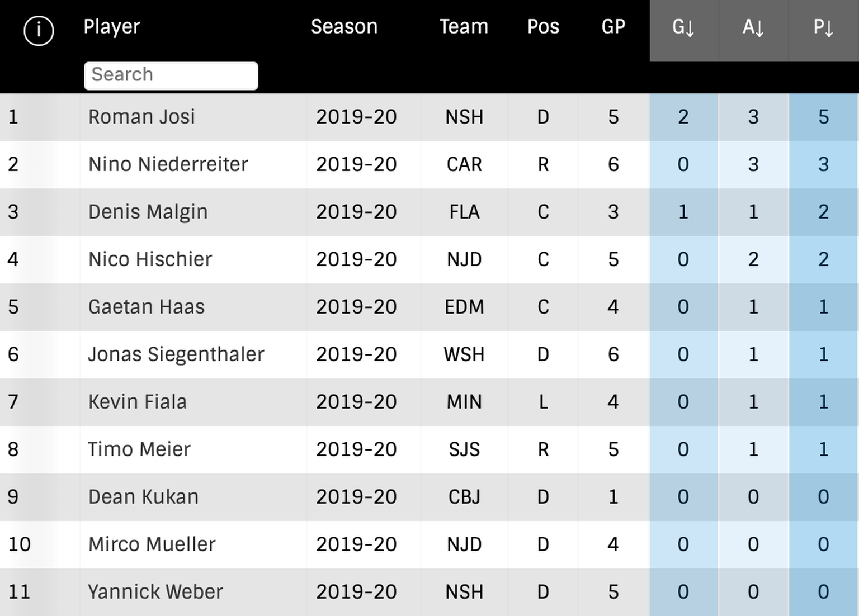The width and height of the screenshot is (859, 616).
Task: Sort table by Points column
Action: click(x=823, y=27)
